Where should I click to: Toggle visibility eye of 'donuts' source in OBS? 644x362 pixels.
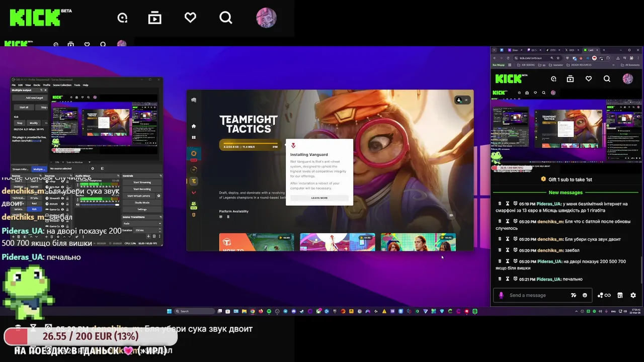point(62,204)
